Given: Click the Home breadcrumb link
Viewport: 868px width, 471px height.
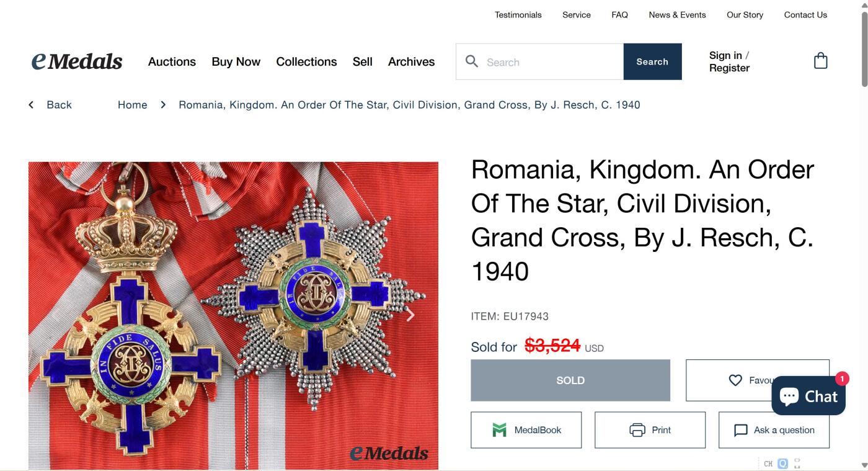Looking at the screenshot, I should coord(133,105).
